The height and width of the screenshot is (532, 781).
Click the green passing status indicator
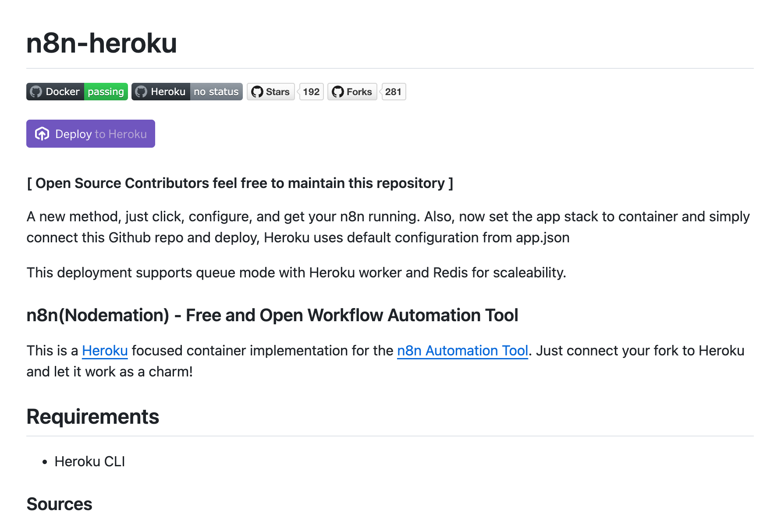point(105,92)
